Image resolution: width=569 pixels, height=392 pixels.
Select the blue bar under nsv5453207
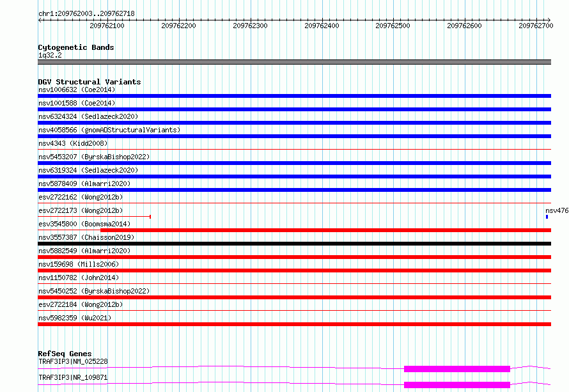[x=294, y=163]
